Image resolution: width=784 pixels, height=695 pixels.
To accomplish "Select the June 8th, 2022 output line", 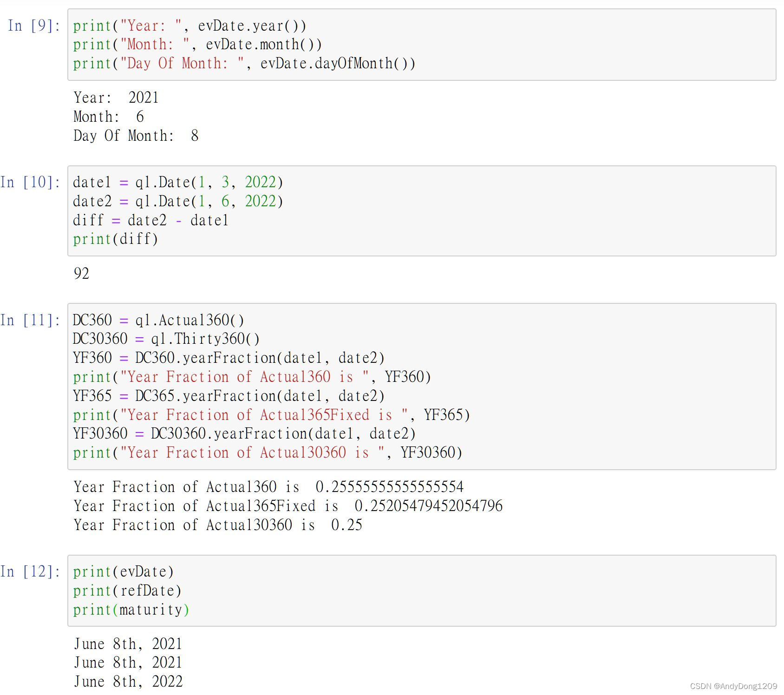I will click(128, 681).
